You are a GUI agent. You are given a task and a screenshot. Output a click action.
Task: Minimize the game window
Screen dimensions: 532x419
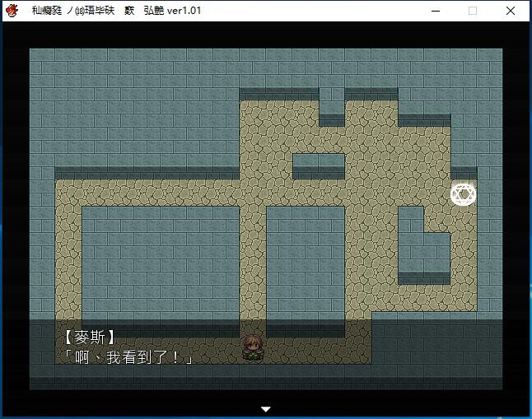pyautogui.click(x=434, y=11)
